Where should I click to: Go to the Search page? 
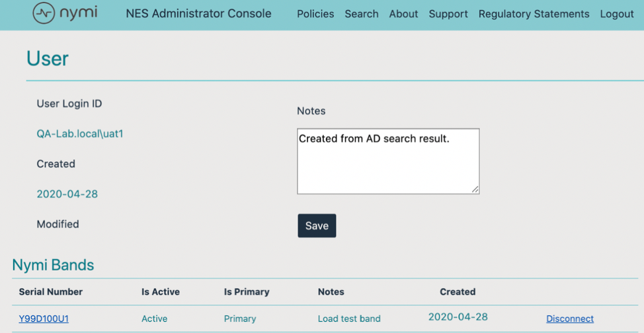(x=362, y=14)
